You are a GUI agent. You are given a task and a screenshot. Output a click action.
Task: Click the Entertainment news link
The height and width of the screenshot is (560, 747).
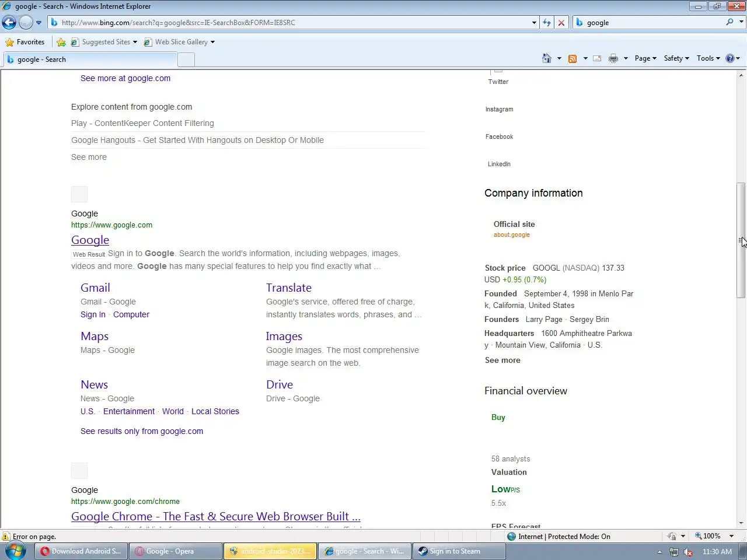click(x=129, y=411)
